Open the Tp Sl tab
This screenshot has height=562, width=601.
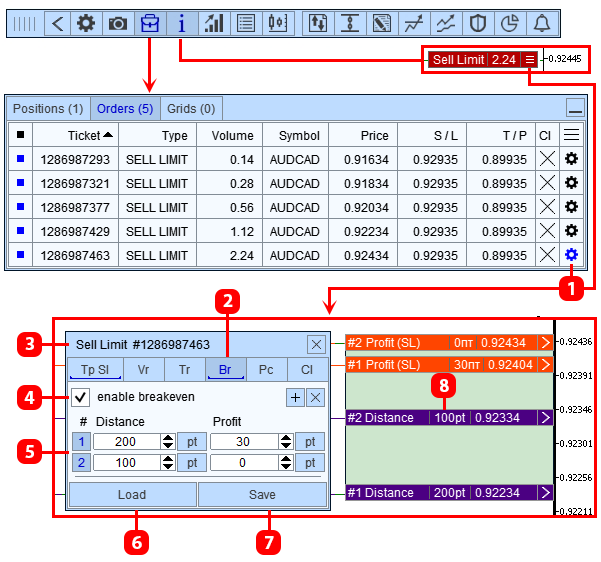(95, 370)
